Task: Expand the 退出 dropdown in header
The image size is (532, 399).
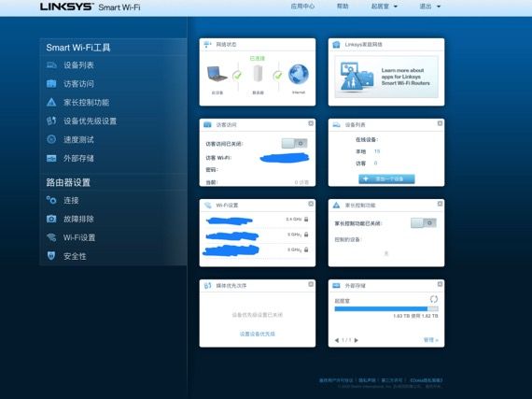Action: [x=430, y=7]
